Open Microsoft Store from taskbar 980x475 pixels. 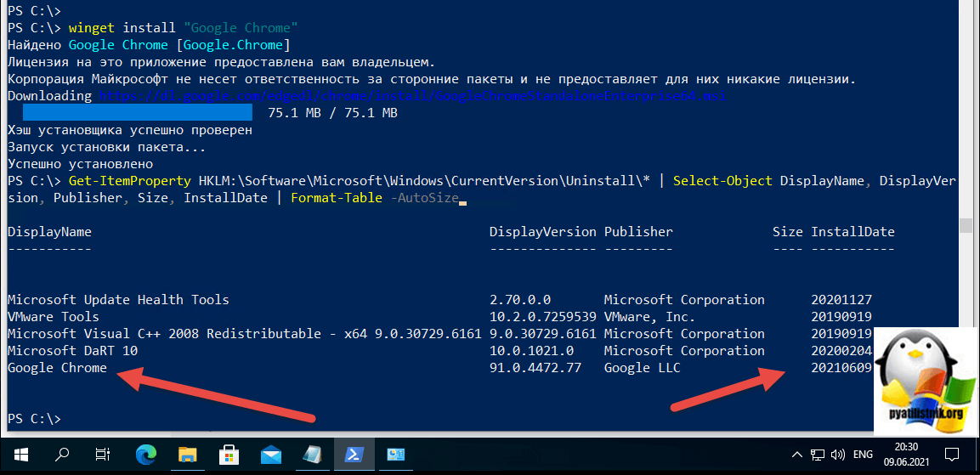pos(229,455)
